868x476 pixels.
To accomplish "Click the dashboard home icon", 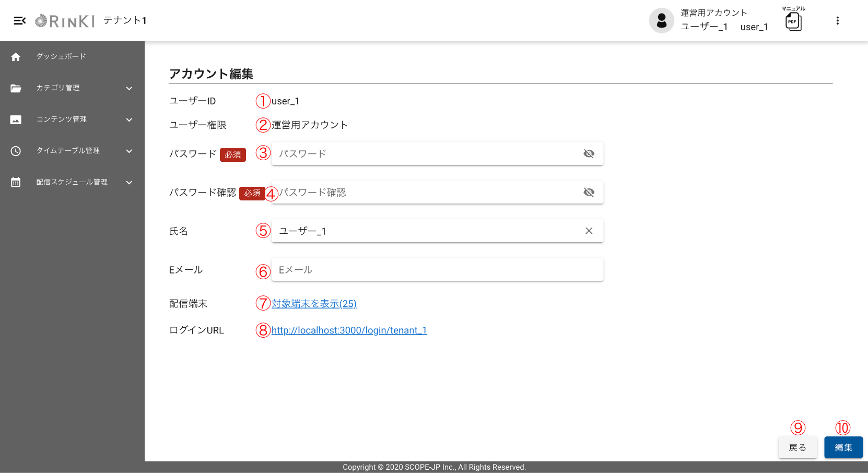I will point(16,57).
